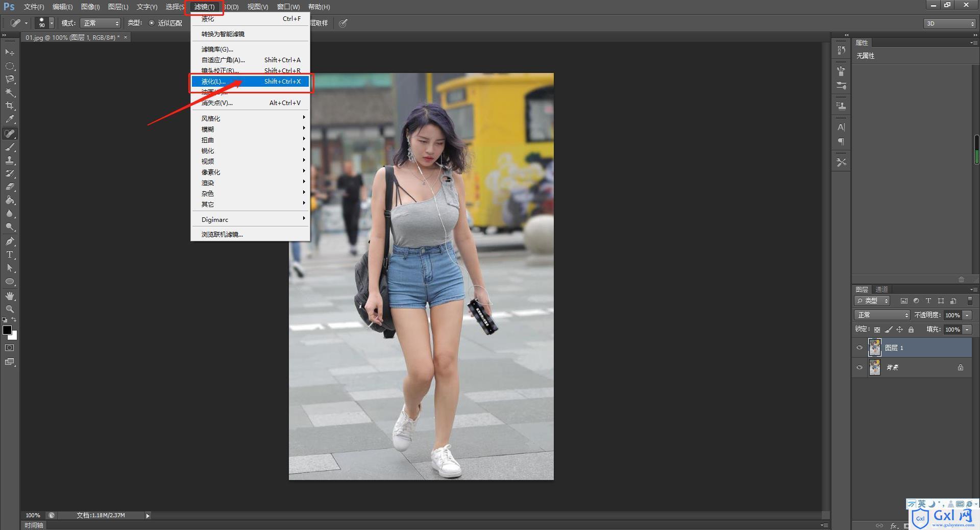This screenshot has width=980, height=530.
Task: Hide 图层 1 layer visibility
Action: tap(860, 348)
